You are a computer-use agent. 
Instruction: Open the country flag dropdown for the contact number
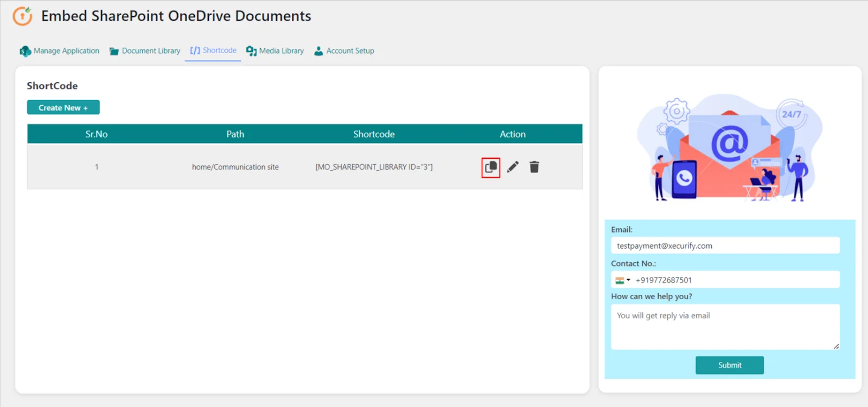pos(623,280)
